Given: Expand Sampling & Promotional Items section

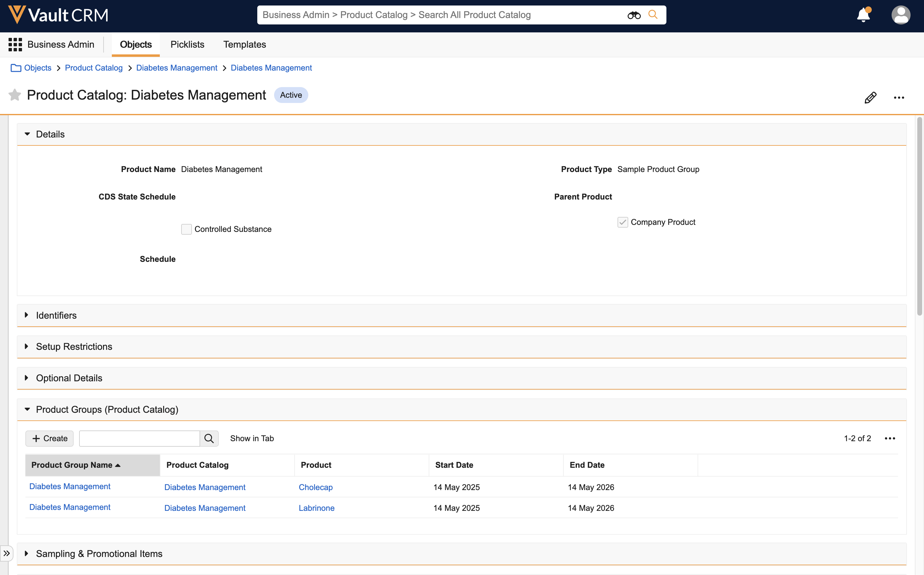Looking at the screenshot, I should click(27, 554).
